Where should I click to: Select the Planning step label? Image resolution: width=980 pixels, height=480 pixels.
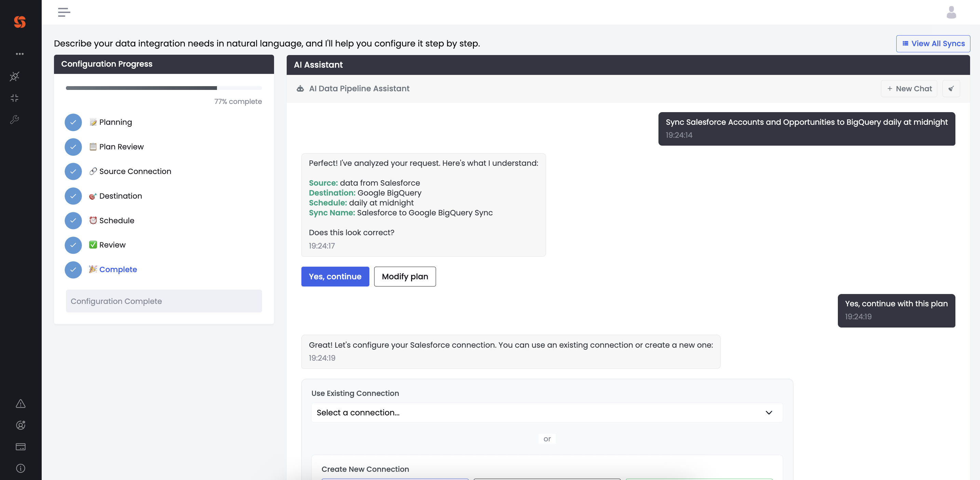(115, 122)
